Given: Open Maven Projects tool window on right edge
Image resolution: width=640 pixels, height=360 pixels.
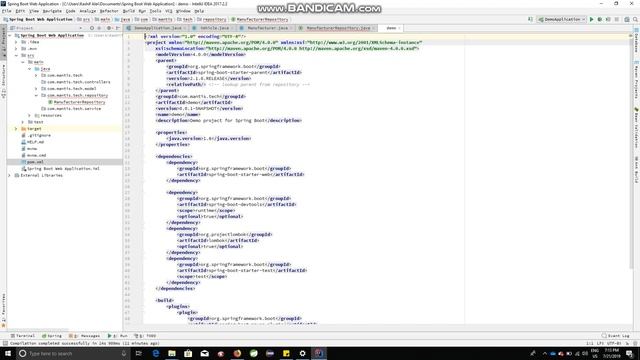Looking at the screenshot, I should tap(636, 80).
